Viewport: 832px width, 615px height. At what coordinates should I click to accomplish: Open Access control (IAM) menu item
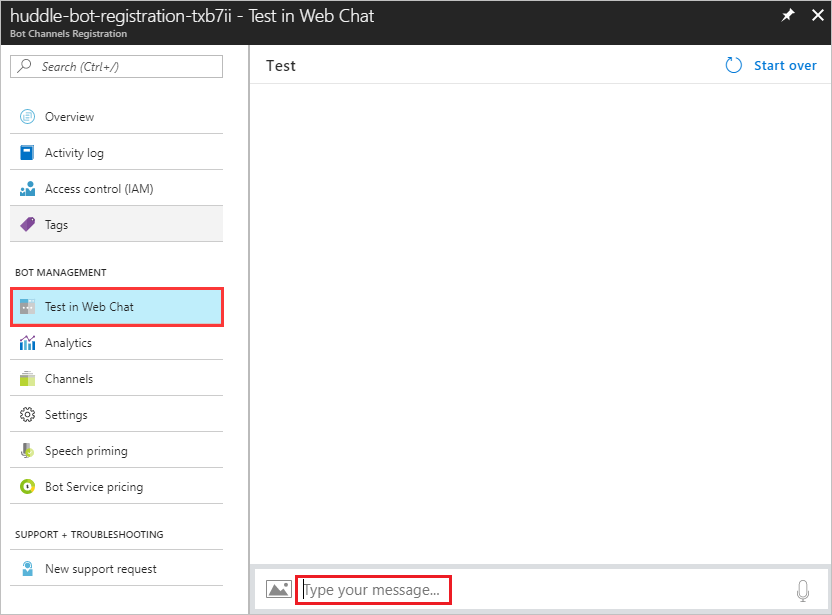pos(116,188)
